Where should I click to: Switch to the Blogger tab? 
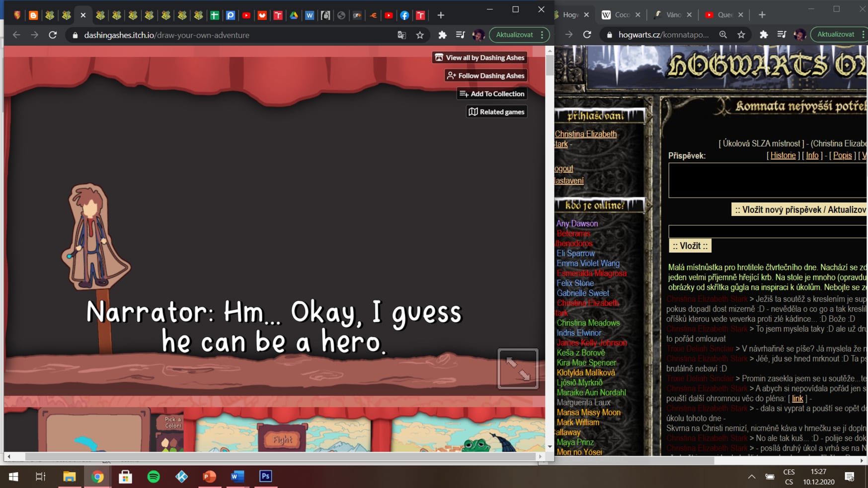33,15
